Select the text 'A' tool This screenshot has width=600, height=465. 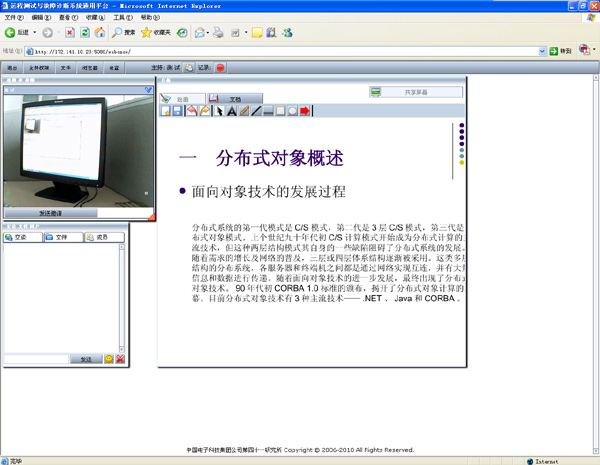(232, 111)
